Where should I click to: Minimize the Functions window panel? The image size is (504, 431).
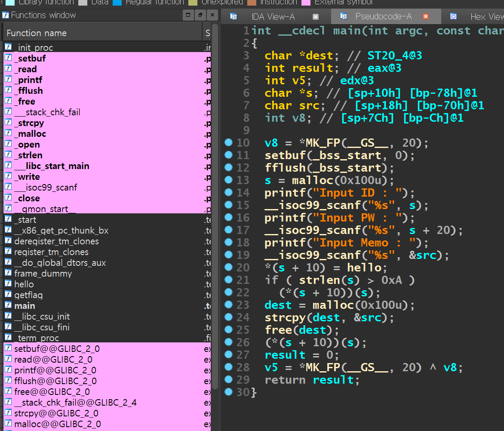point(188,15)
